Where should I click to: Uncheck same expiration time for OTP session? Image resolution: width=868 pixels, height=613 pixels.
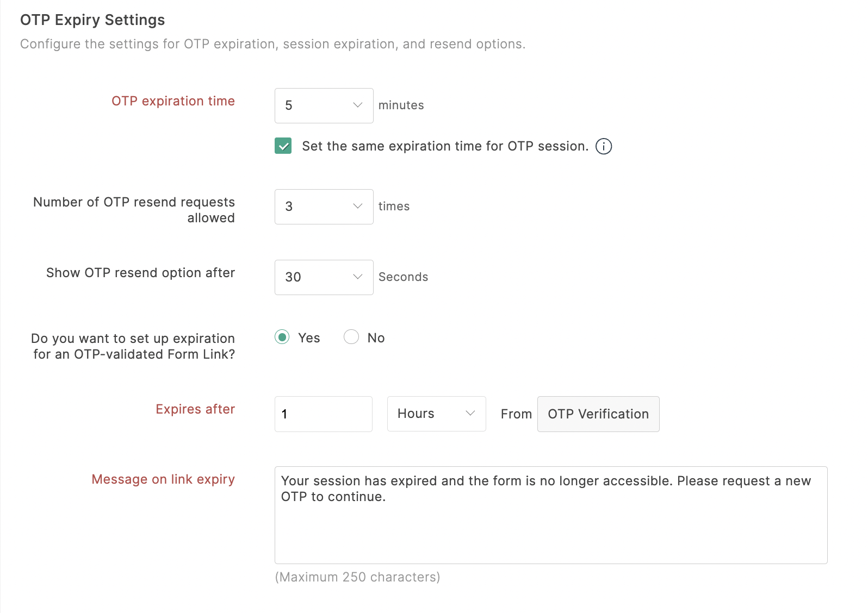click(283, 146)
